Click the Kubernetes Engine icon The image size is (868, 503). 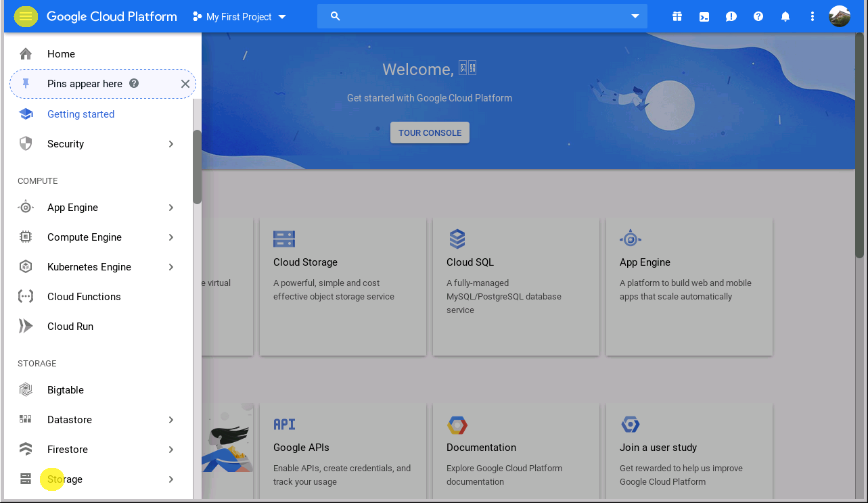[x=24, y=266]
